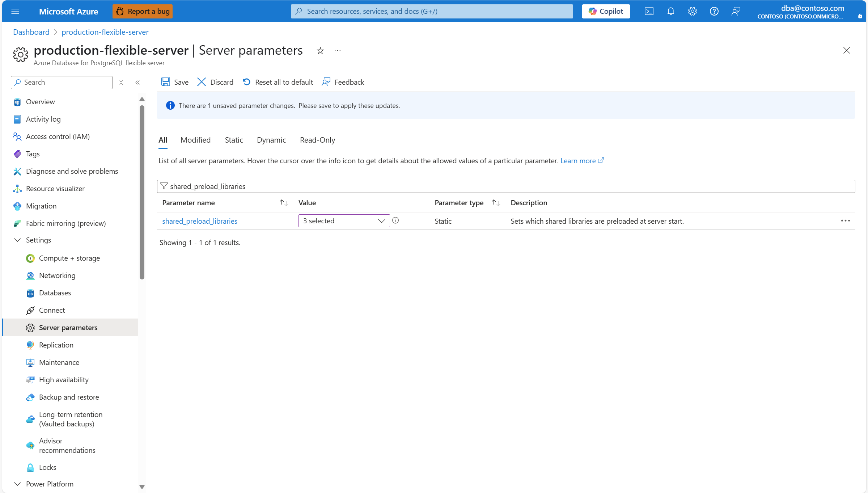Switch to the Modified tab
Screen dimensions: 868x493
pos(195,140)
